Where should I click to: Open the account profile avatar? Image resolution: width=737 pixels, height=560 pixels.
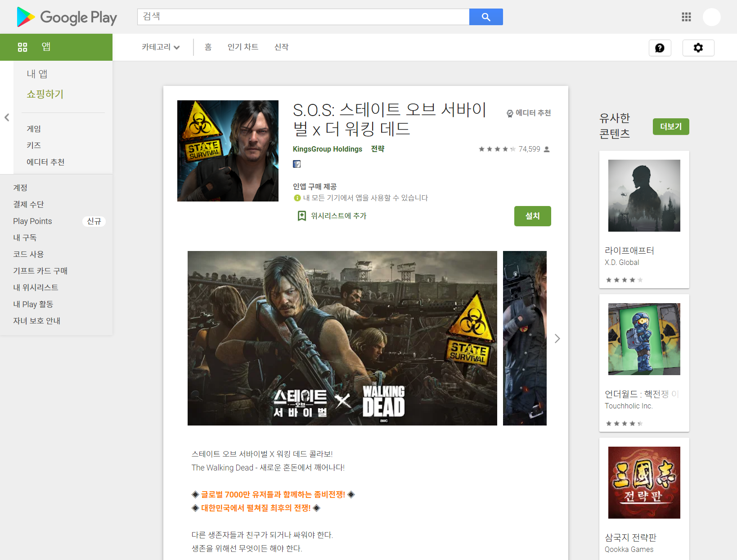(x=712, y=17)
